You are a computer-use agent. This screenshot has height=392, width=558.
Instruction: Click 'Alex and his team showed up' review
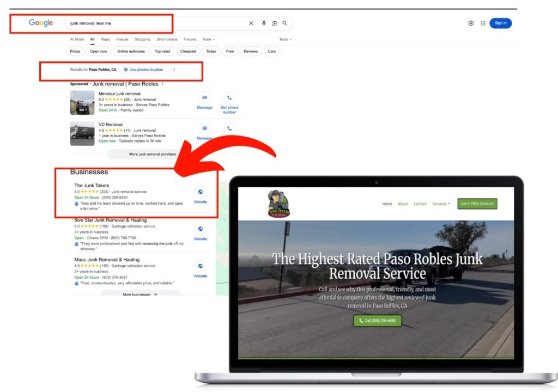pyautogui.click(x=131, y=206)
